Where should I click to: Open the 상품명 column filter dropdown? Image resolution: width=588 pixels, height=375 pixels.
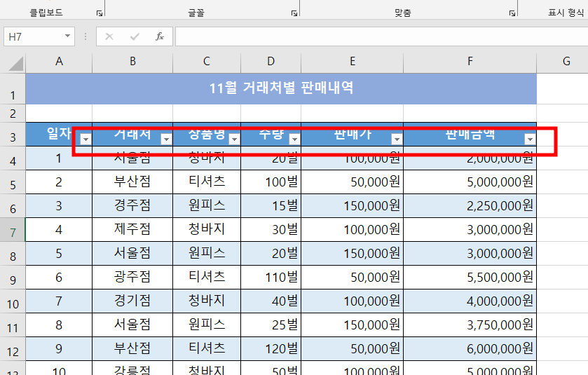(x=234, y=139)
